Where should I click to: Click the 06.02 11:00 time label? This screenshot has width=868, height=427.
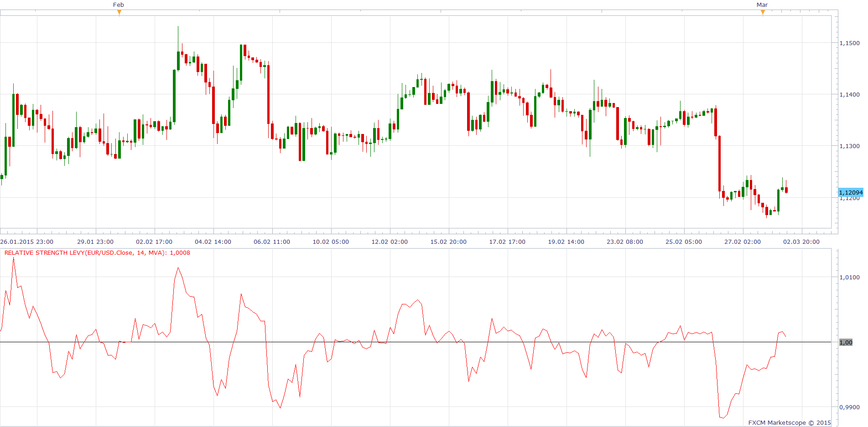point(272,242)
